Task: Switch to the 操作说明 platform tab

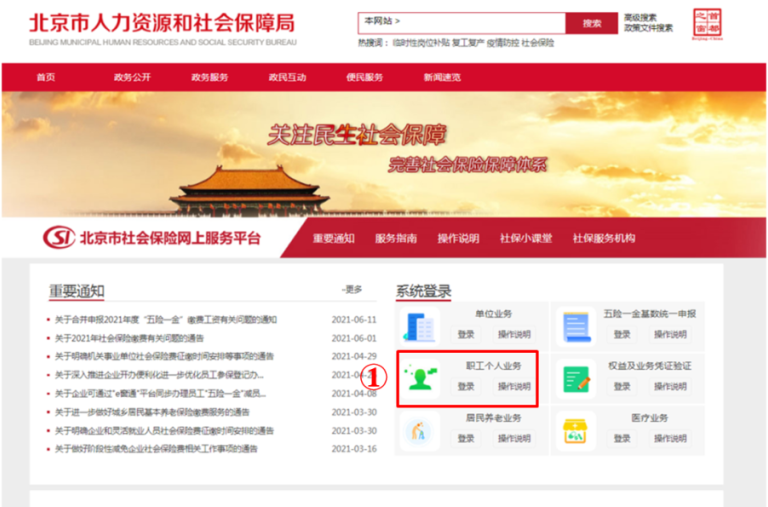Action: point(458,239)
